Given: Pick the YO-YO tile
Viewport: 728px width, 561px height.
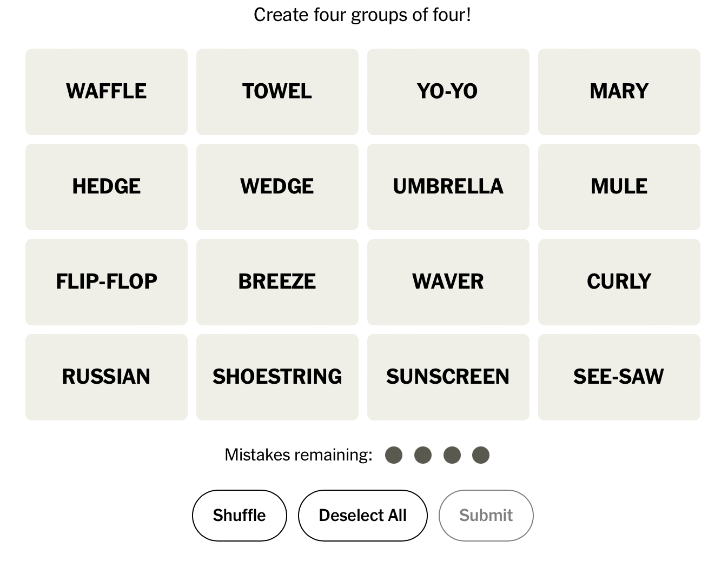Looking at the screenshot, I should coord(448,92).
